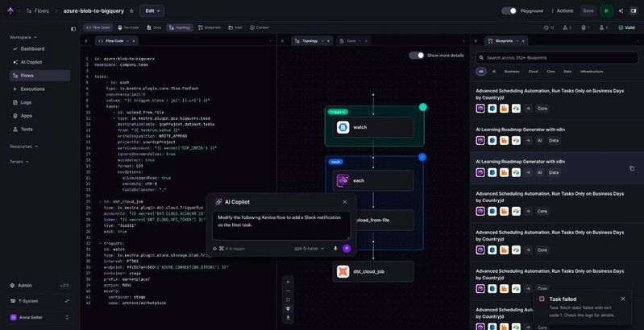Collapse the left sidebar panel icon
This screenshot has height=330, width=644.
[73, 29]
